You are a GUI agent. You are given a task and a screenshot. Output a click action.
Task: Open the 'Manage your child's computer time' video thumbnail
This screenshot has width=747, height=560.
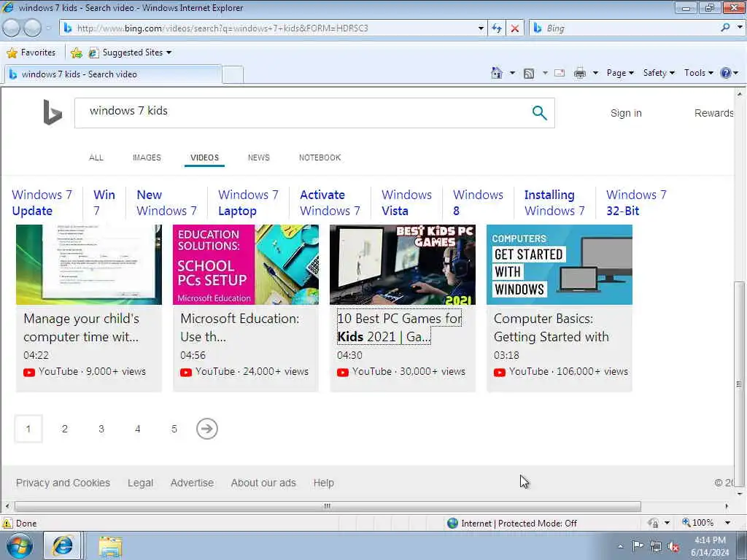(89, 265)
